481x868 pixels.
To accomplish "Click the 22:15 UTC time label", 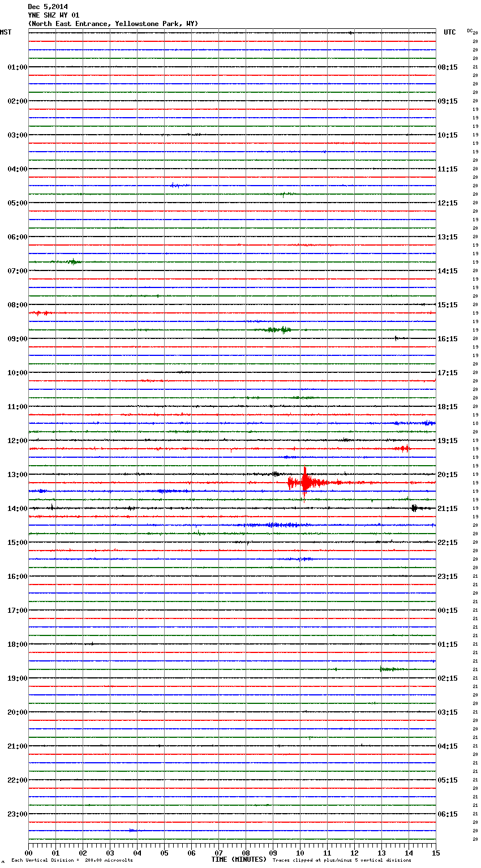I will [448, 543].
